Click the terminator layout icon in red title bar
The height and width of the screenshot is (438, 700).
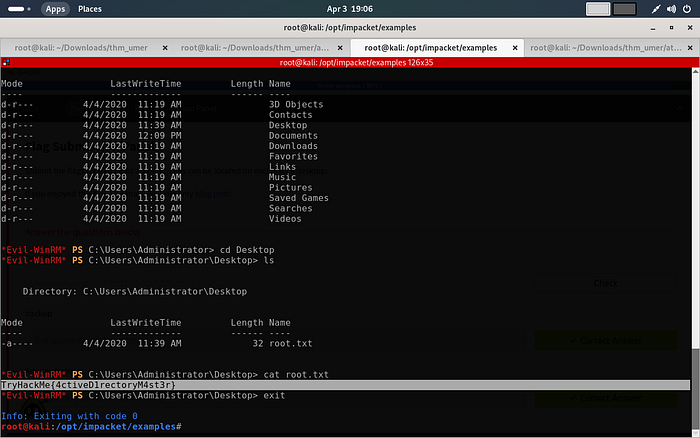click(6, 63)
